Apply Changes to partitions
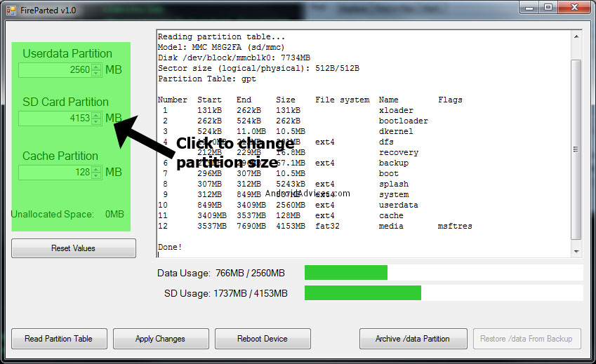596x364 pixels. (x=160, y=339)
